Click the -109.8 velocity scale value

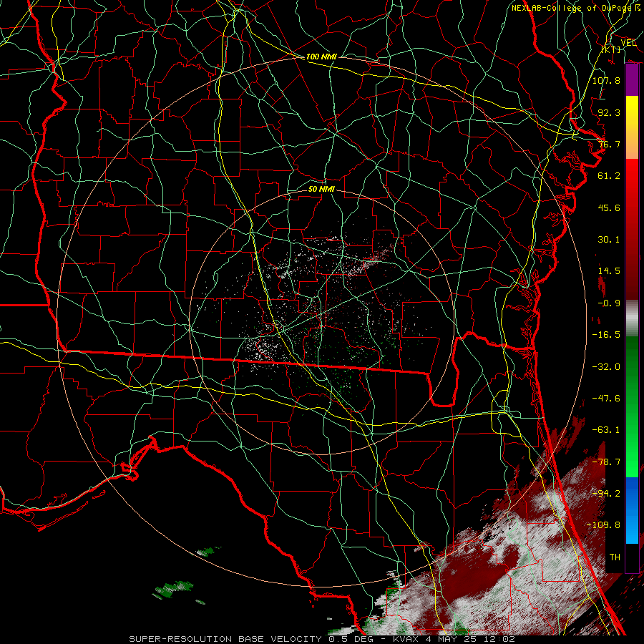[x=603, y=525]
